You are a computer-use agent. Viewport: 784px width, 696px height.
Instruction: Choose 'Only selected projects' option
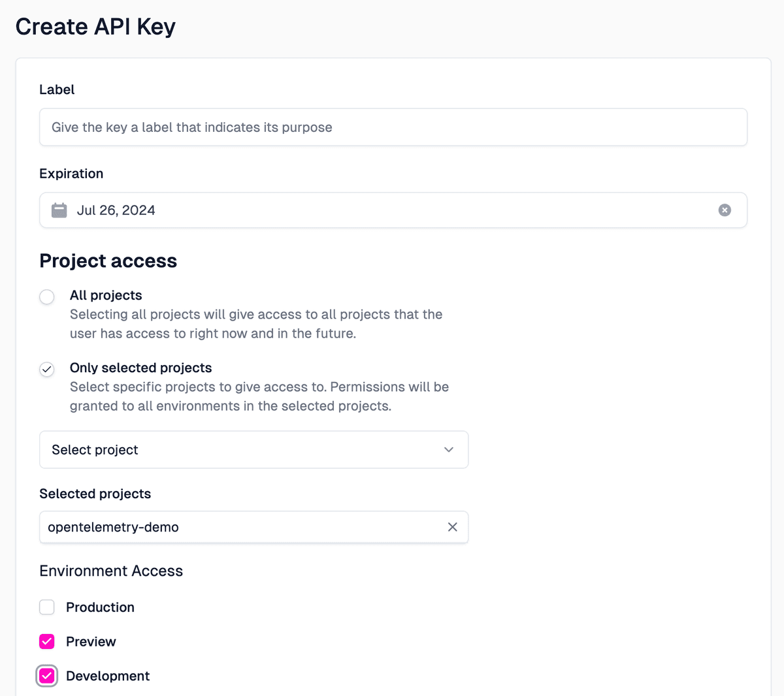pos(46,369)
